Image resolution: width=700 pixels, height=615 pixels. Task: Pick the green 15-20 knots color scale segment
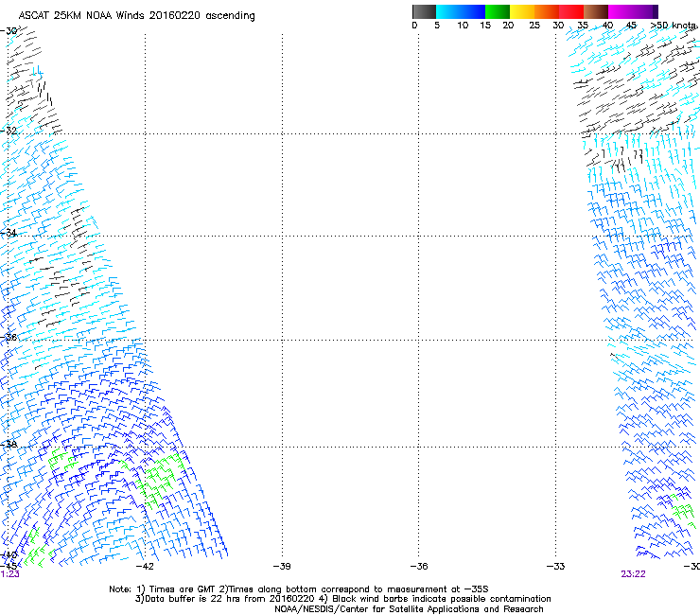tap(498, 11)
